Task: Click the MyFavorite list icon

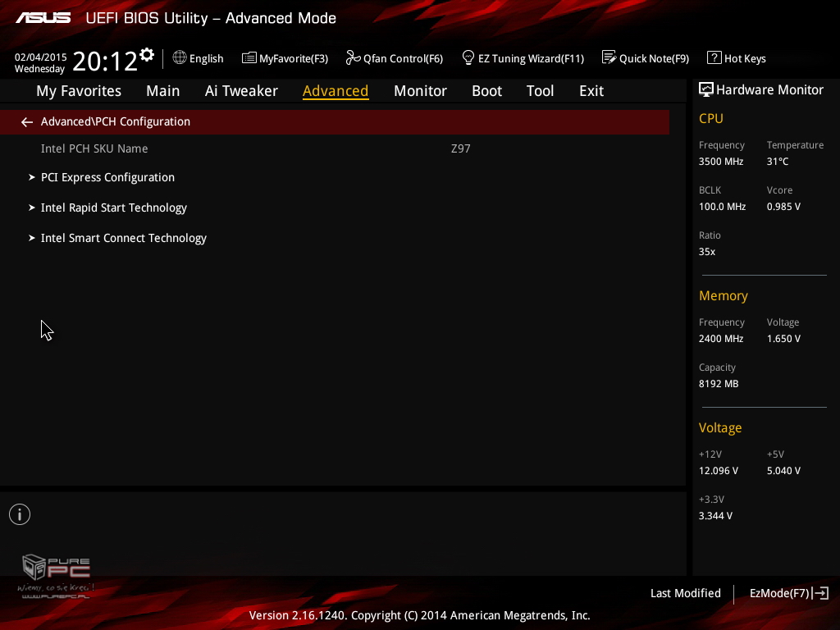Action: point(249,58)
